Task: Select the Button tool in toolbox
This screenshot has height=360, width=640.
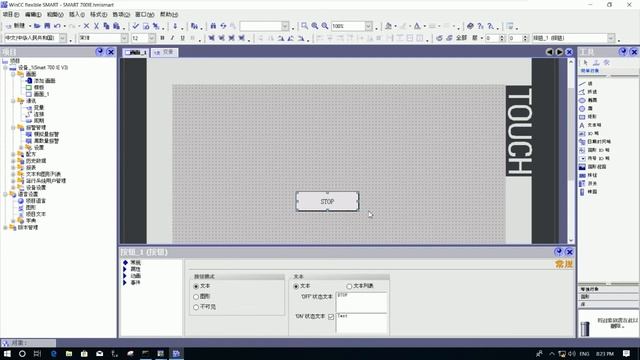Action: 588,175
